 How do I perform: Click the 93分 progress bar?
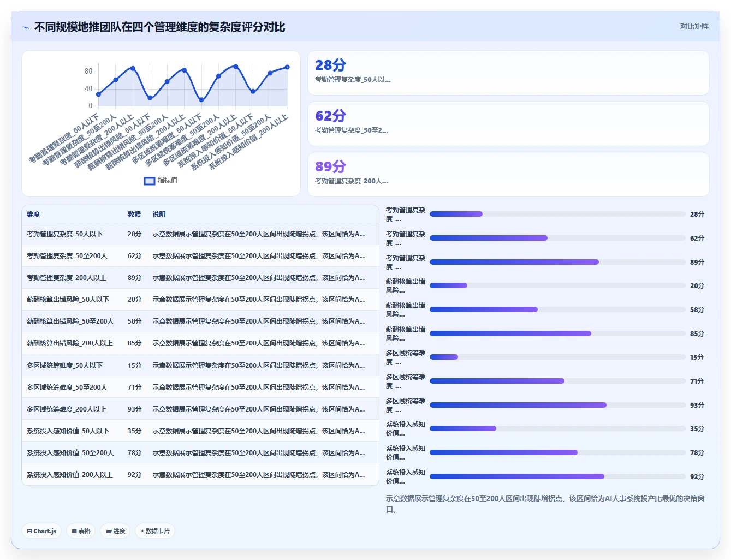pos(557,405)
